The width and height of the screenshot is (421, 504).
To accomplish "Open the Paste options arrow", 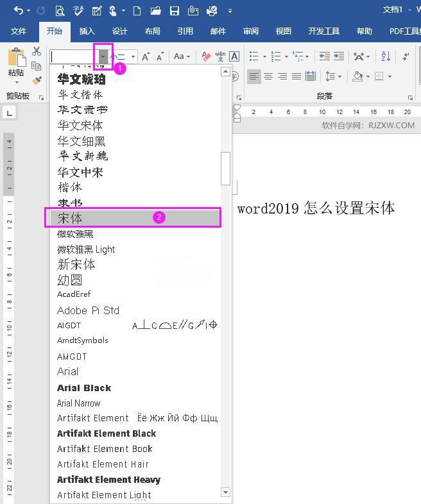I will pos(17,83).
